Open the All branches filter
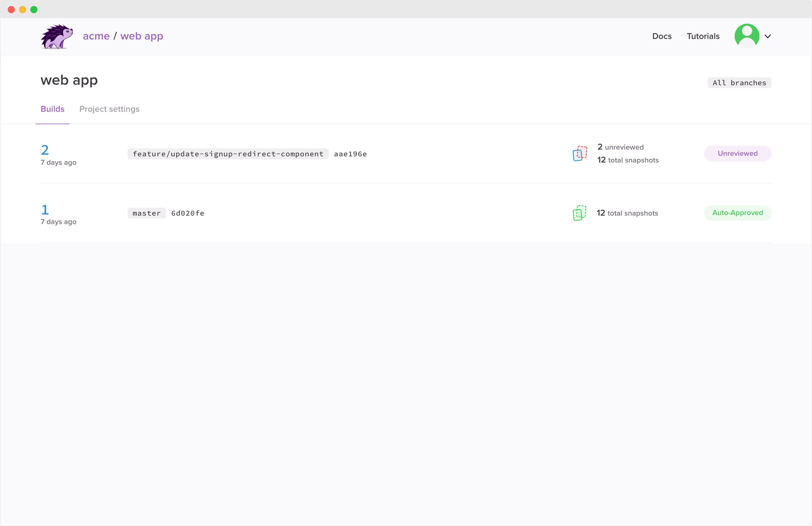812x526 pixels. click(739, 83)
